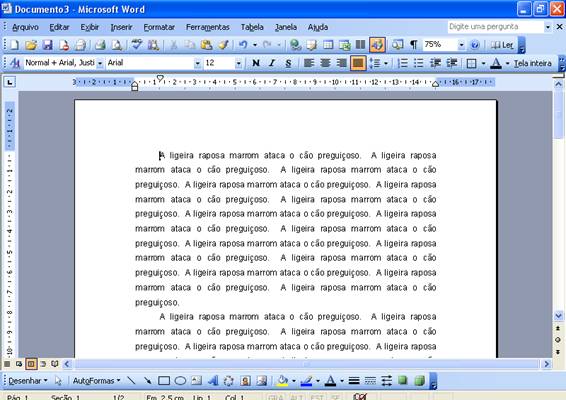Apply fill color paint bucket
Viewport: 566px width, 400px height.
tap(282, 381)
